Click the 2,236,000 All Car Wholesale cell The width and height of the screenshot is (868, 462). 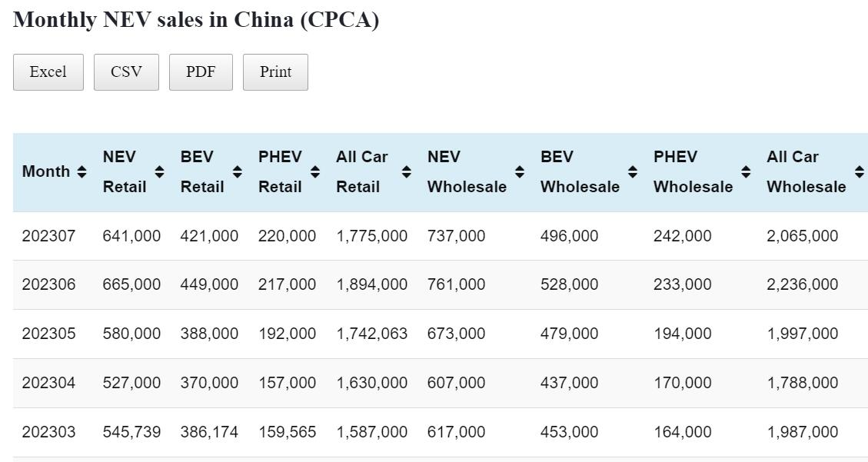point(802,284)
